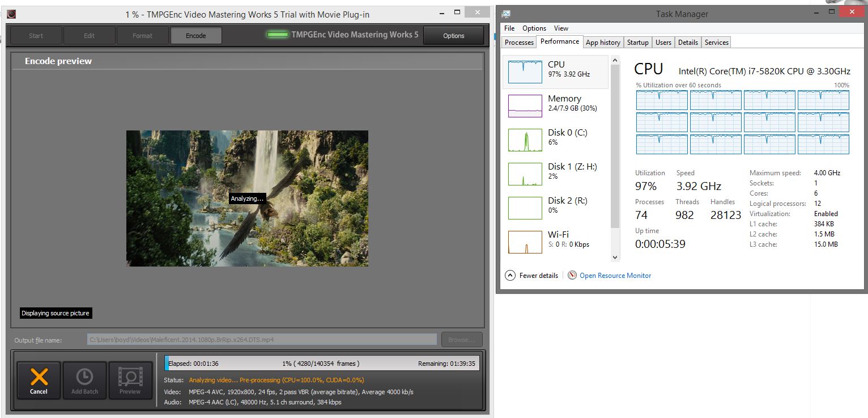Switch to the Edit stage

coord(89,36)
